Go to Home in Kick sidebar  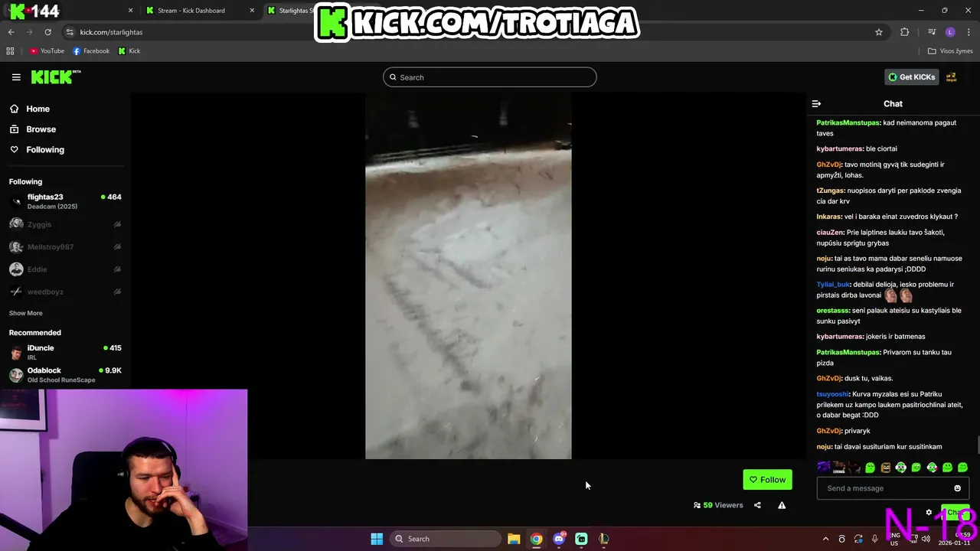[38, 109]
